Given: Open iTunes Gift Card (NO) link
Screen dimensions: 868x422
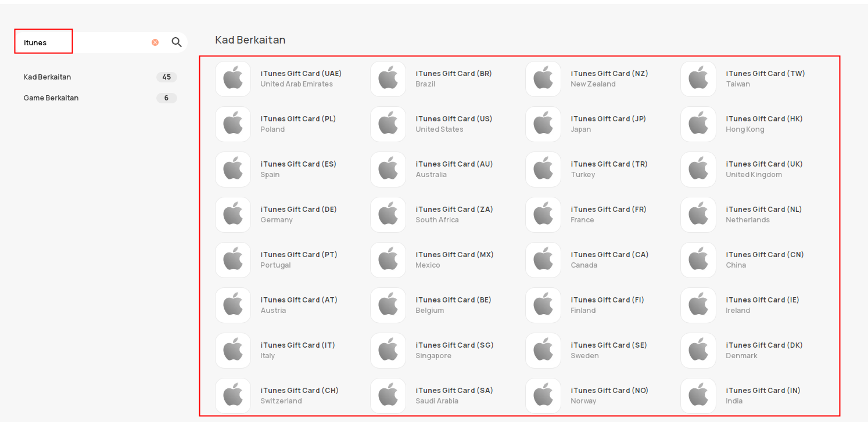Looking at the screenshot, I should [609, 391].
